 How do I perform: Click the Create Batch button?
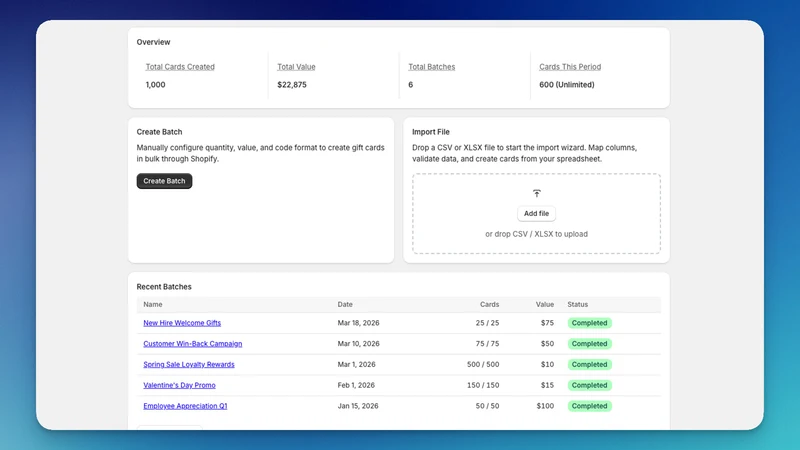pos(164,181)
